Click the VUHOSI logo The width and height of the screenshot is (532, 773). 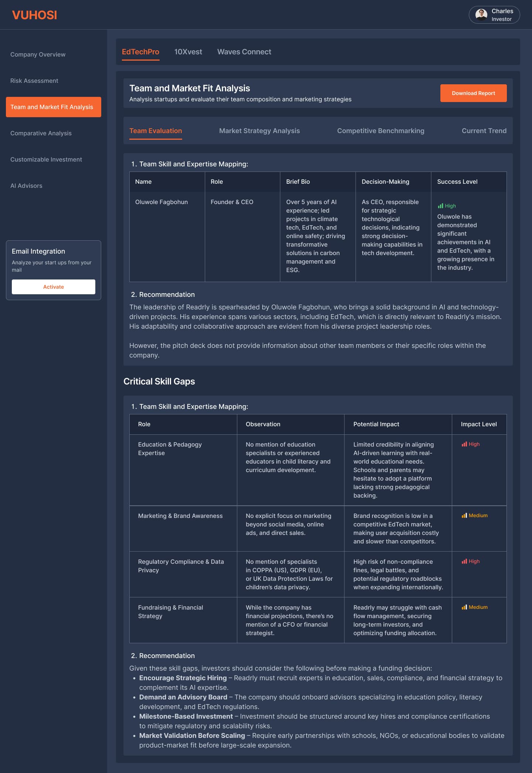[x=34, y=15]
